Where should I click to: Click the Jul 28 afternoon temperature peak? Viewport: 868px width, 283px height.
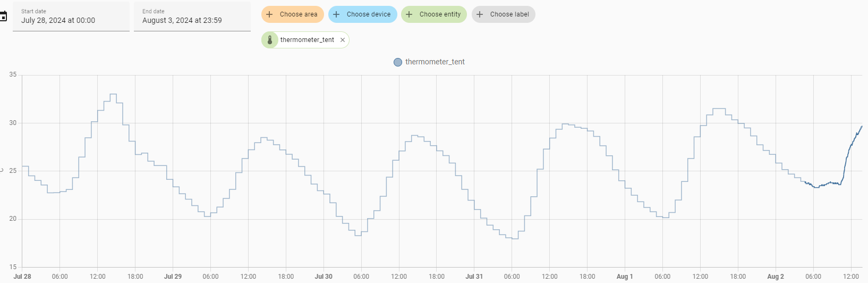coord(113,94)
